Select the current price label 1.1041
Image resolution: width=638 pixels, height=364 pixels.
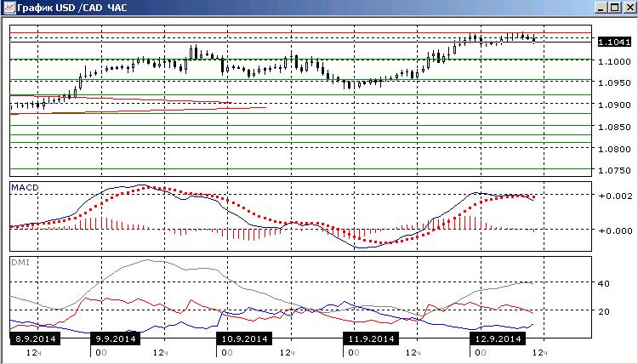tap(614, 42)
